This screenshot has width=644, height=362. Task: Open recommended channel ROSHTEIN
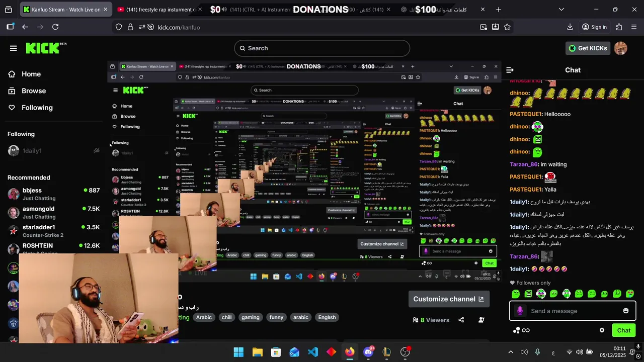[53, 249]
